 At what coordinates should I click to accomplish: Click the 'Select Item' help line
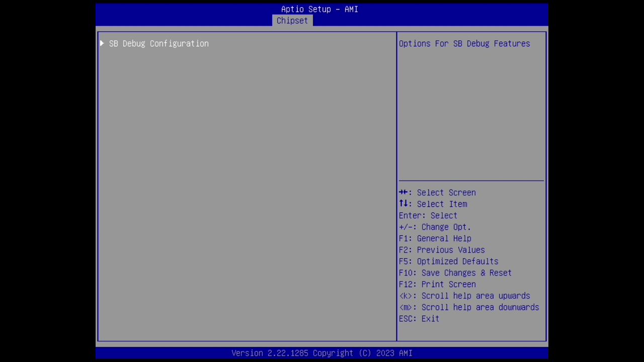point(433,204)
